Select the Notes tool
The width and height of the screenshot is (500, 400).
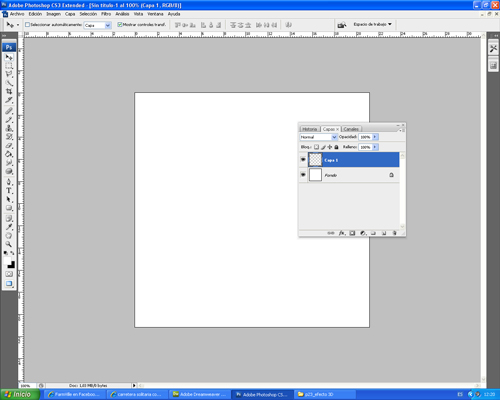(x=9, y=218)
